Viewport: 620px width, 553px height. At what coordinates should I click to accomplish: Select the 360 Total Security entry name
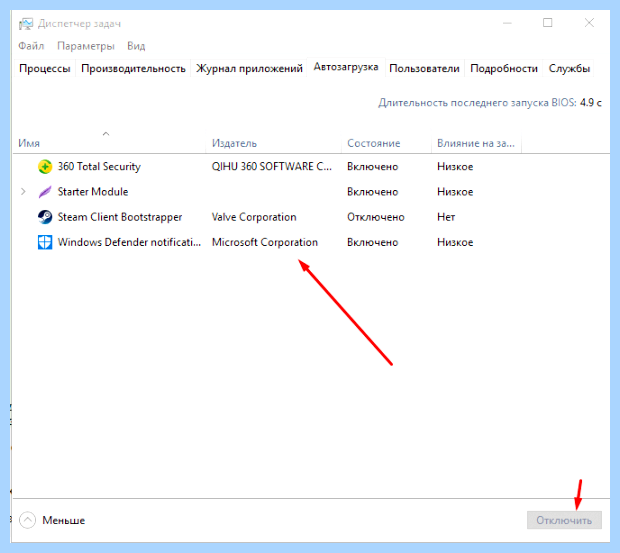[99, 166]
